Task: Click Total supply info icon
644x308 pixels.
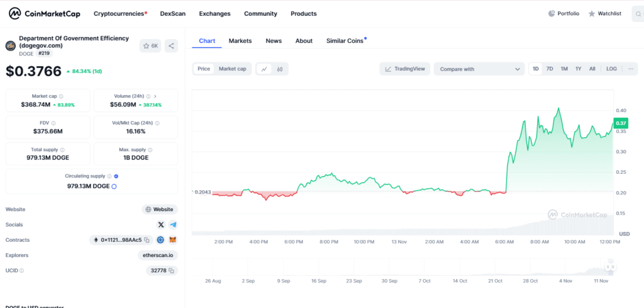Action: [x=62, y=150]
